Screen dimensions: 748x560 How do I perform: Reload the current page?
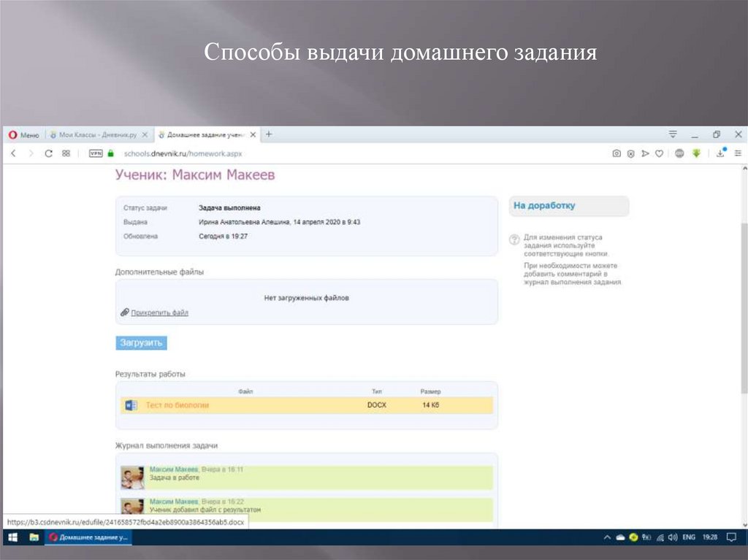(49, 153)
